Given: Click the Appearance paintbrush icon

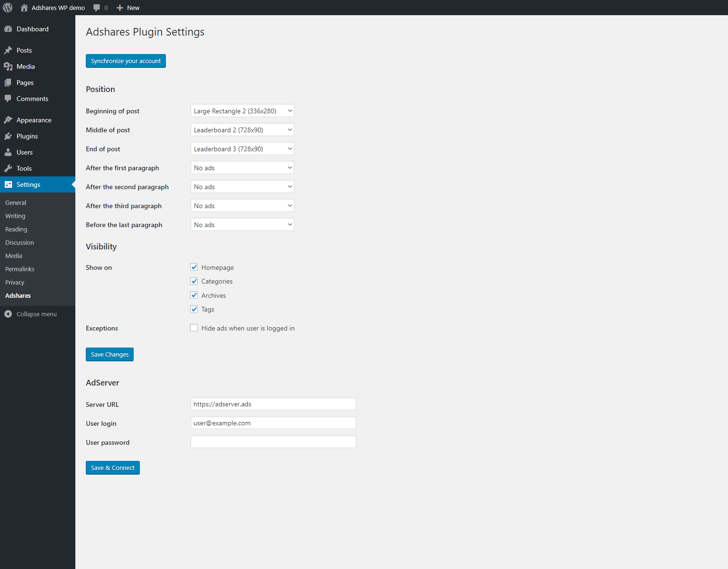Looking at the screenshot, I should (x=8, y=120).
